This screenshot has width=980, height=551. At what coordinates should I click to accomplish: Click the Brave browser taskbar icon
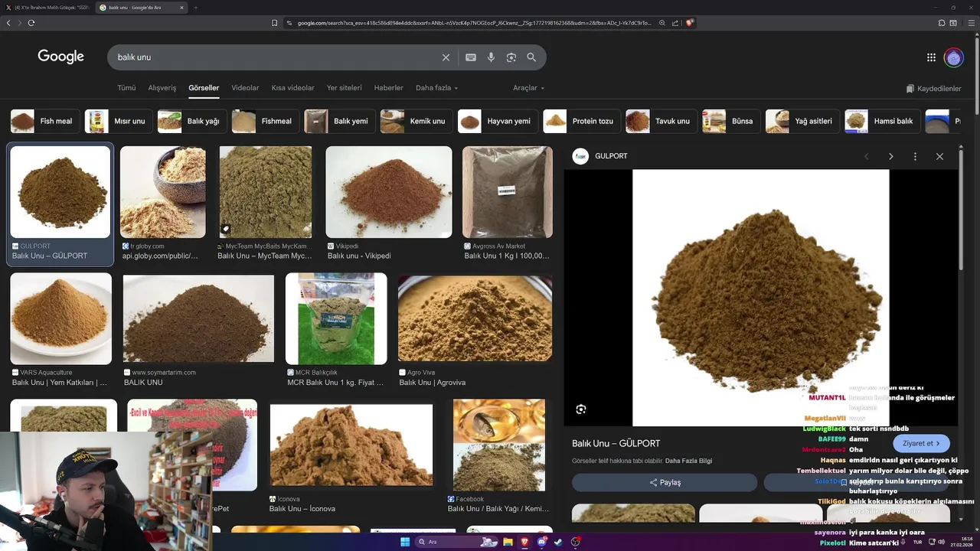pyautogui.click(x=524, y=542)
